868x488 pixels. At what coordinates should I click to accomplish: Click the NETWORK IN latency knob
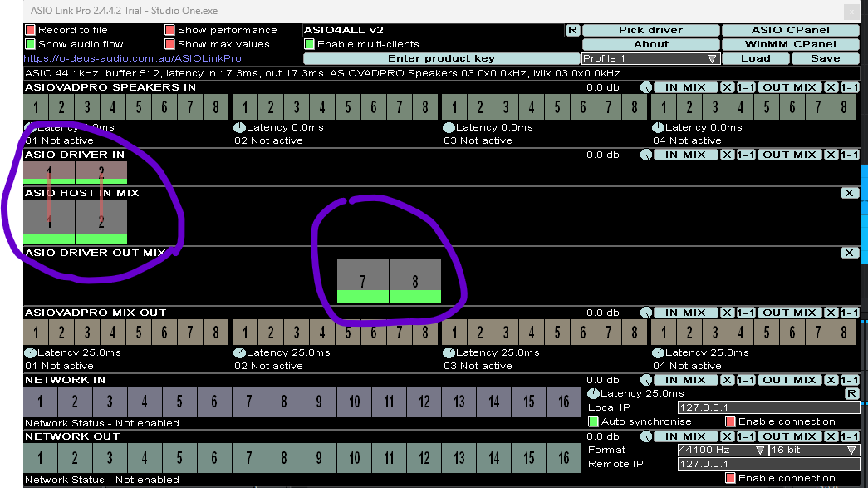(593, 394)
